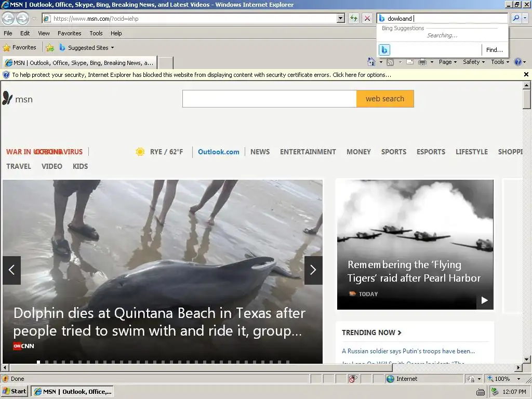
Task: Expand the Home button dropdown arrow
Action: tap(381, 62)
